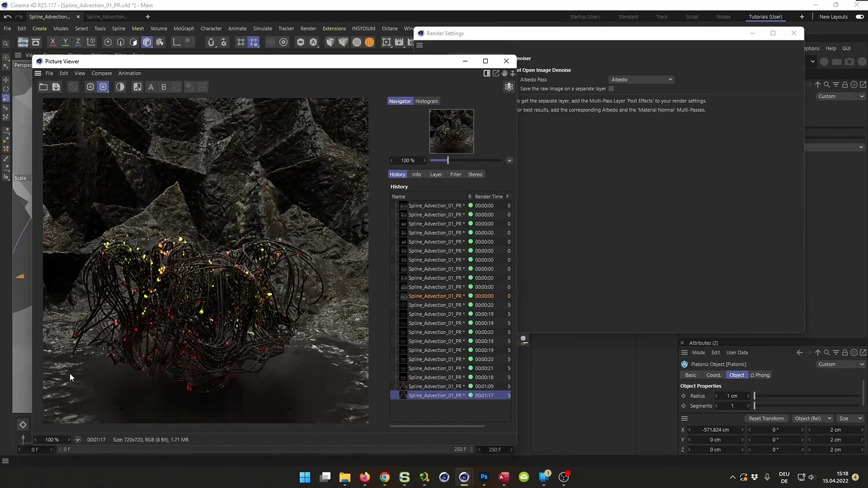
Task: Open the Object (Rel) coordinate dropdown
Action: (x=812, y=418)
